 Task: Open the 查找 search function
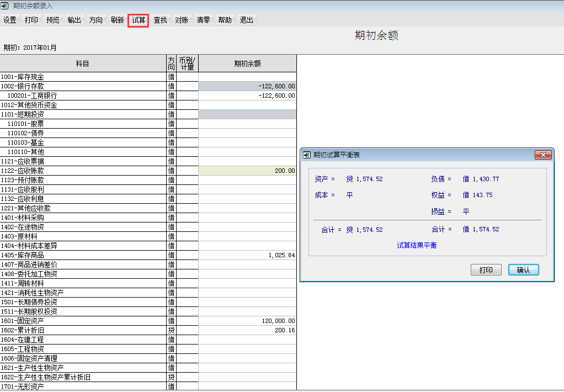point(160,20)
